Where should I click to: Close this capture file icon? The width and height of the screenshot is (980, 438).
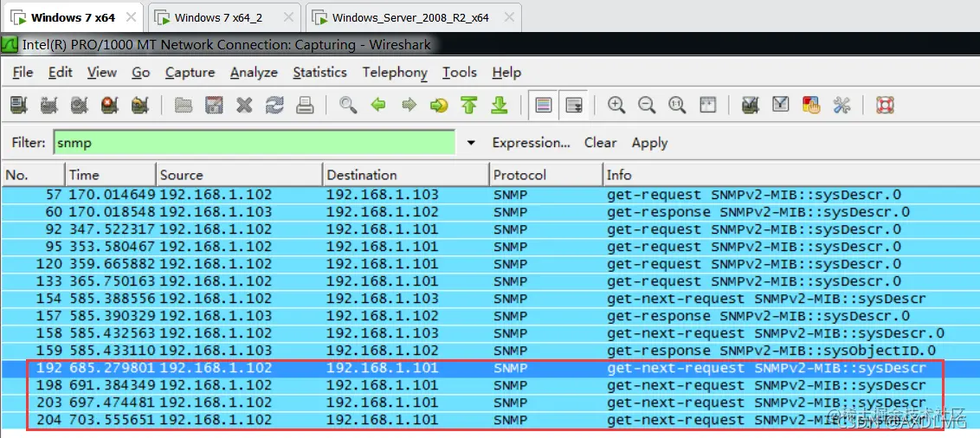click(244, 105)
